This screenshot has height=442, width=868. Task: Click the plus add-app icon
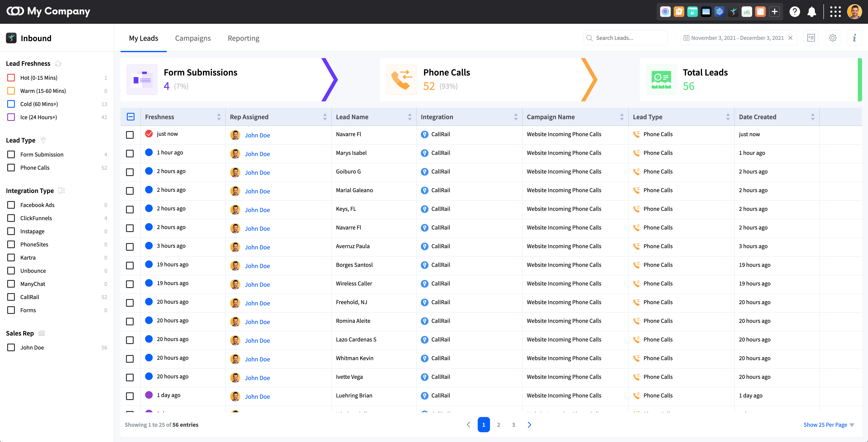[x=775, y=12]
